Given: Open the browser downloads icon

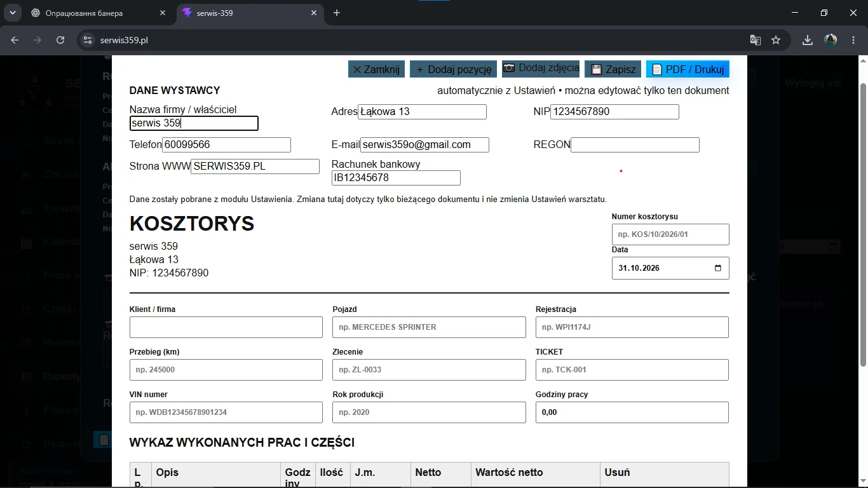Looking at the screenshot, I should [807, 40].
